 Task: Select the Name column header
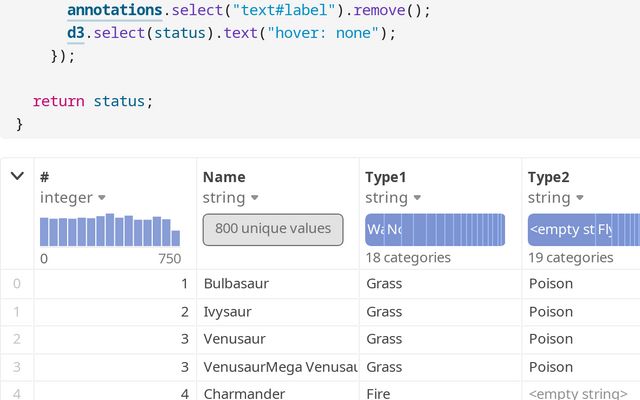pos(224,177)
